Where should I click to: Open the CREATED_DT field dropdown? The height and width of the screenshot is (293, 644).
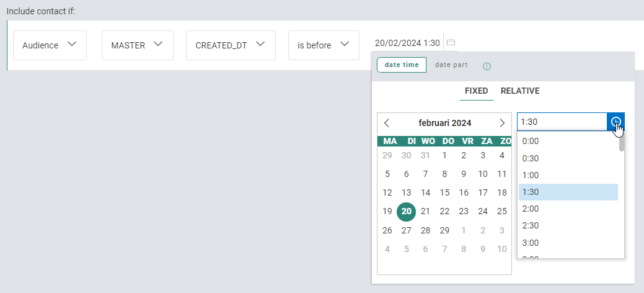[230, 45]
